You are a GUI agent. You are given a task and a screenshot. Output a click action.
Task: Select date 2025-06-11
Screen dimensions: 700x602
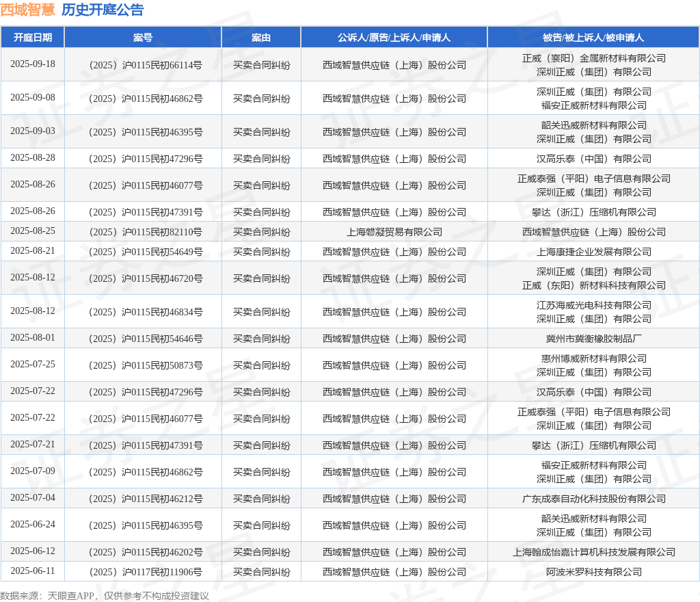33,571
